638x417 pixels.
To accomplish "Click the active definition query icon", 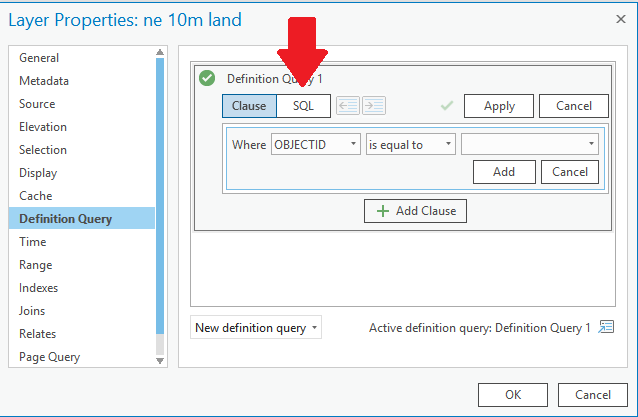I will (x=606, y=327).
